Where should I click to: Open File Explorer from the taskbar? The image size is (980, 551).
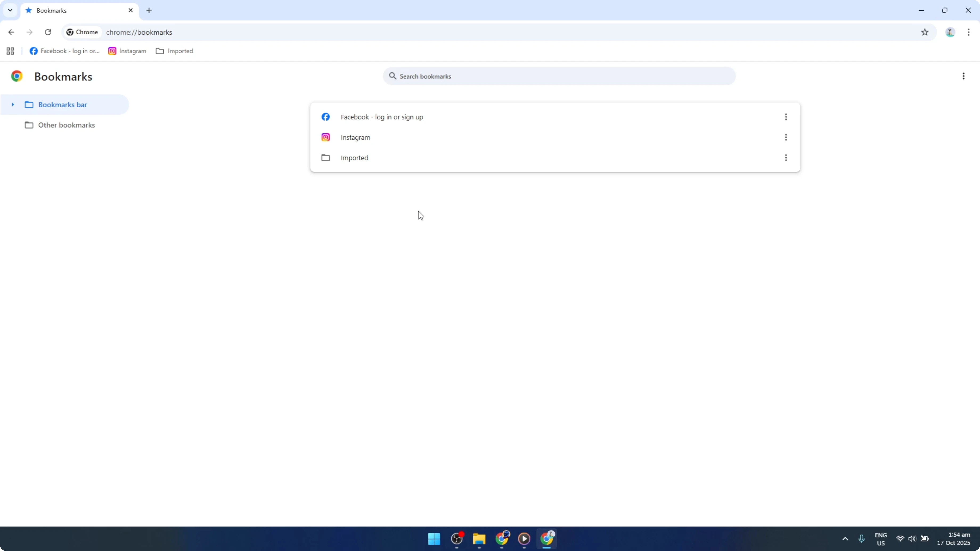479,539
